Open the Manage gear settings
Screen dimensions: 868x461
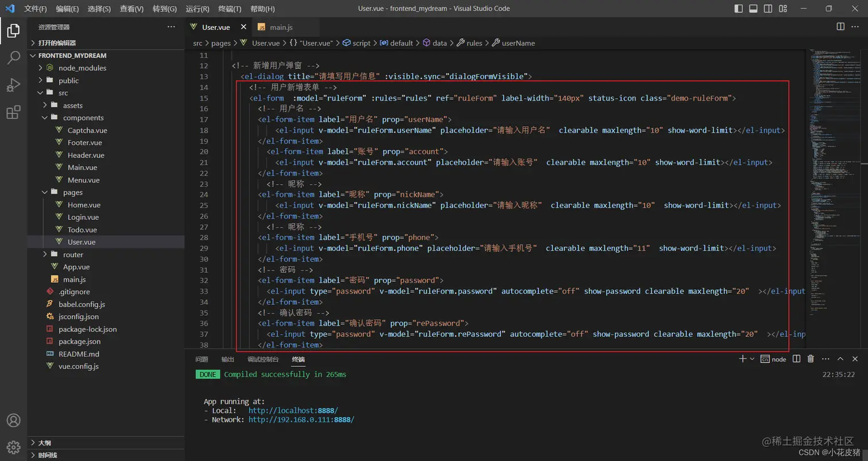pyautogui.click(x=13, y=447)
